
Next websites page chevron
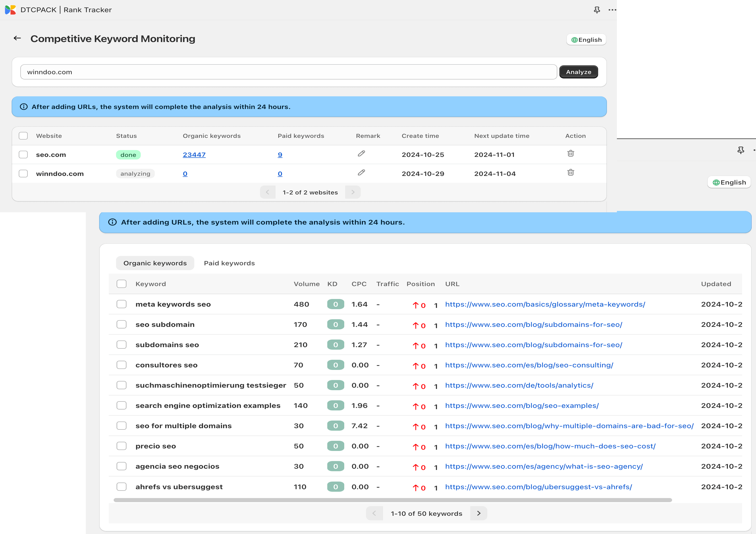coord(353,192)
